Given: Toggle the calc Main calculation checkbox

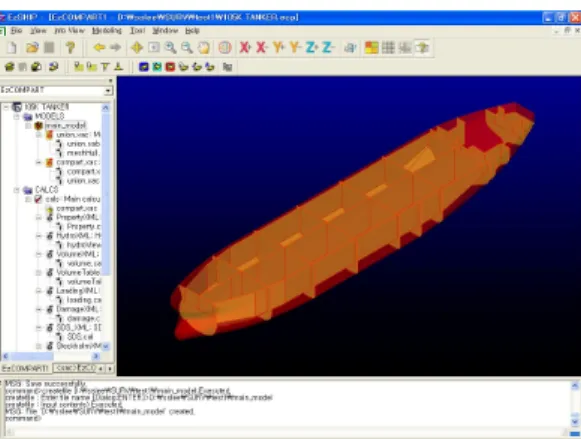Looking at the screenshot, I should (x=38, y=199).
